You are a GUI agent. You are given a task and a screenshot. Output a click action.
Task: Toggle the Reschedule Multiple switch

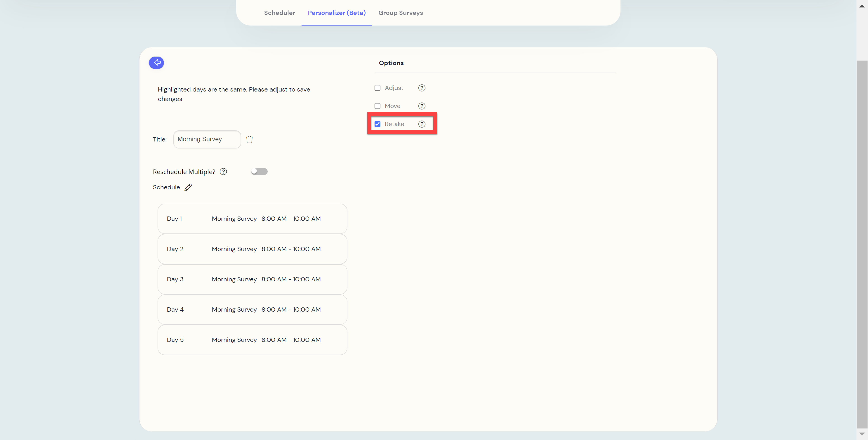click(x=259, y=172)
